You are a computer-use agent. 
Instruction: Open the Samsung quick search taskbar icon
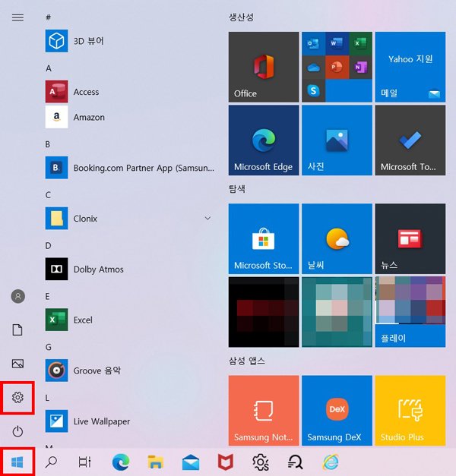tap(295, 462)
